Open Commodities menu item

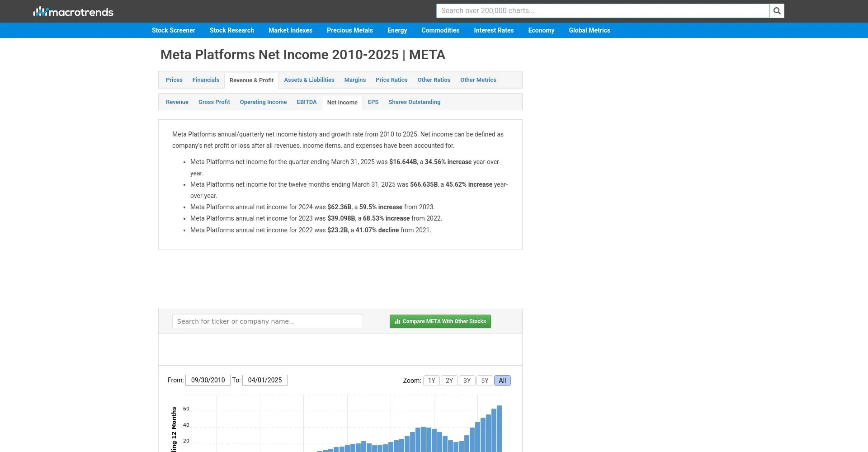click(x=440, y=30)
